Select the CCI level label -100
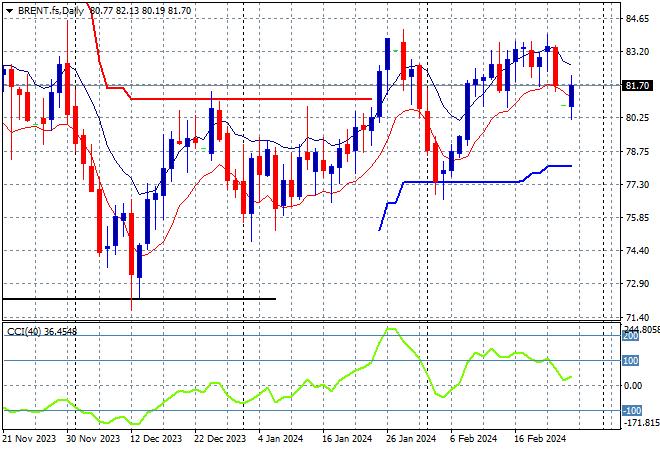This screenshot has height=450, width=660. coord(632,410)
